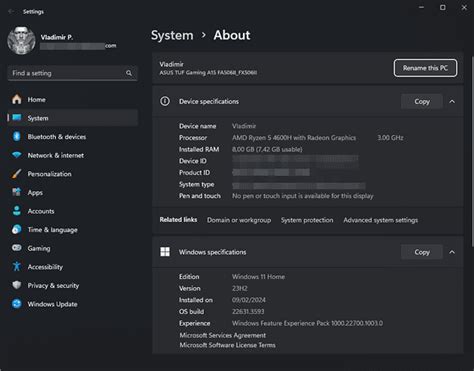Select the pen and touch availability text

point(303,196)
